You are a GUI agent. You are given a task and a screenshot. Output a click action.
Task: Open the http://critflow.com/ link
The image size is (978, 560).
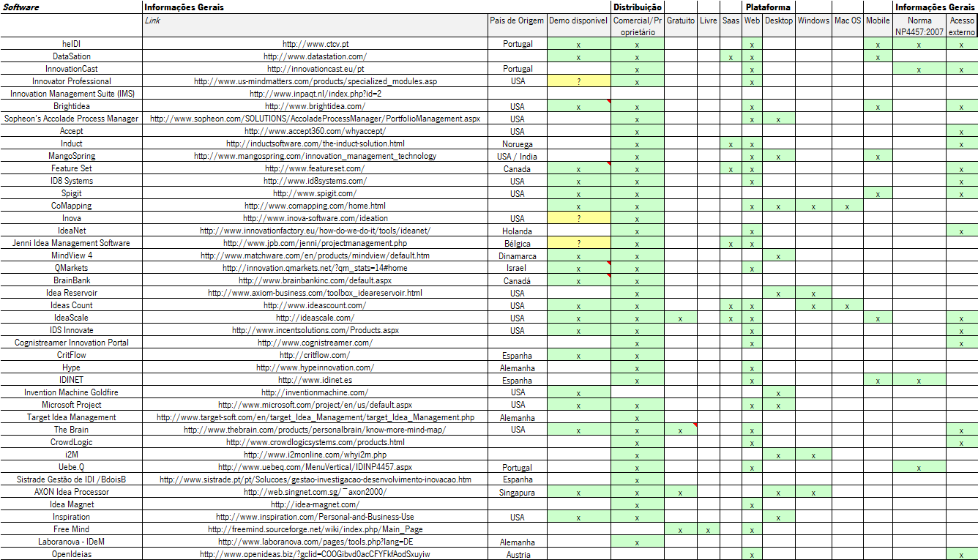316,355
